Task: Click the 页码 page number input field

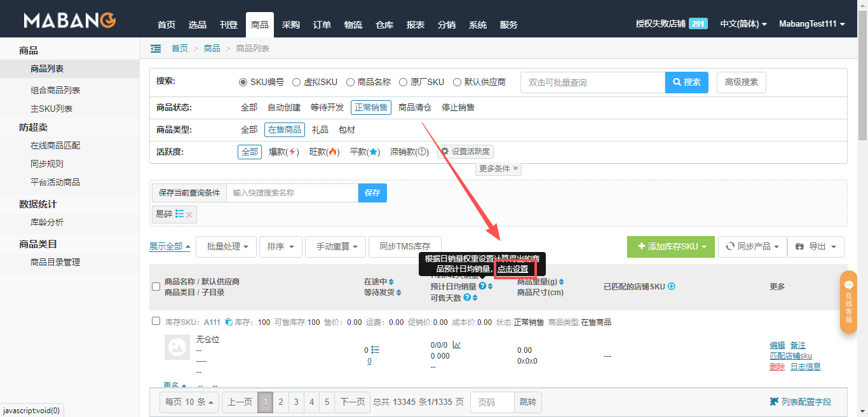Action: click(492, 402)
